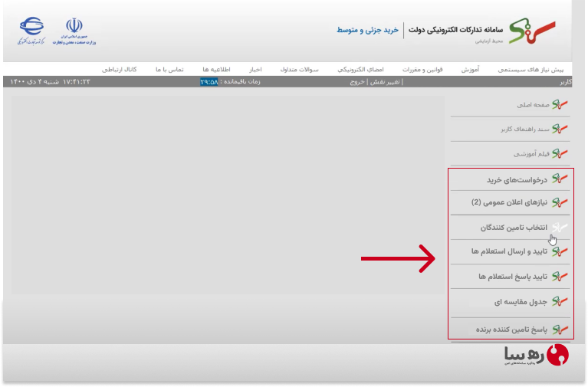Click the icon beside تایید و ارسال استعلام ها
The width and height of the screenshot is (588, 387).
560,251
